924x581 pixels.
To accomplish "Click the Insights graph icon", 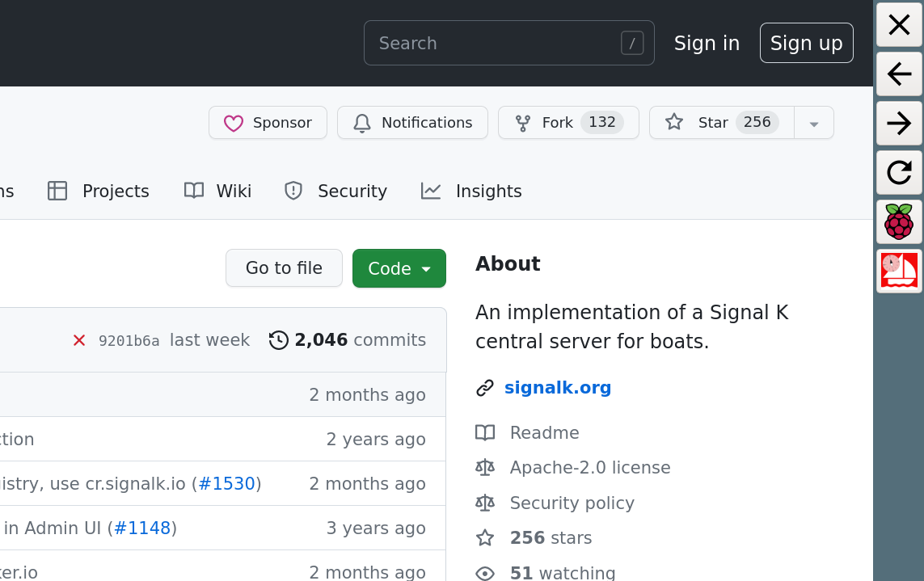I will 431,191.
